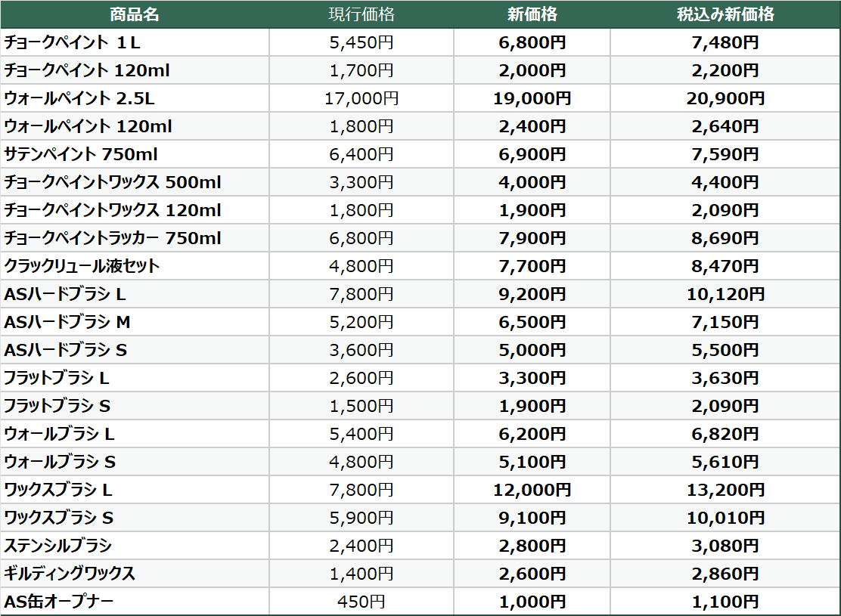Select the ASハードブラシ M product name
The image size is (841, 616).
(67, 322)
